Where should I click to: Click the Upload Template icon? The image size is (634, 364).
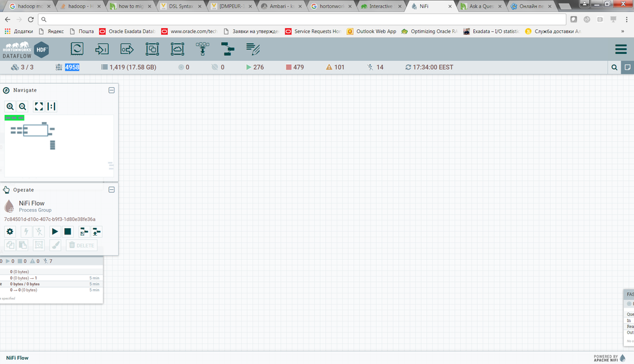point(96,232)
